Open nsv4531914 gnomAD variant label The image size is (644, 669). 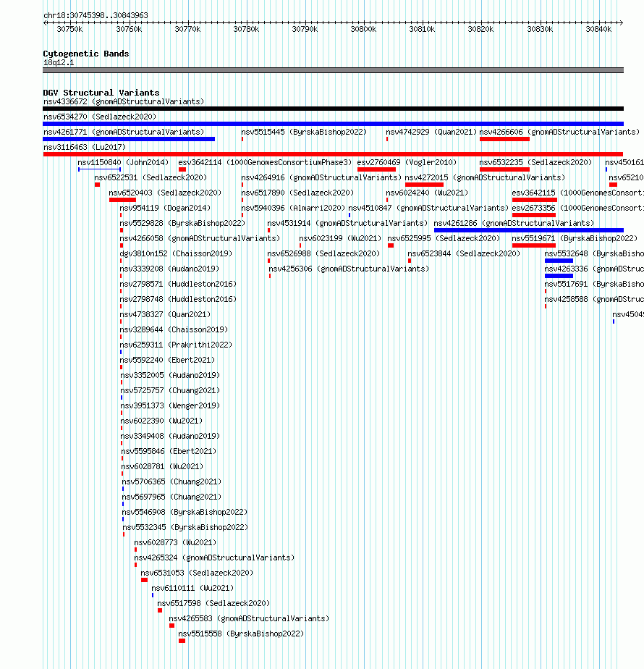347,223
